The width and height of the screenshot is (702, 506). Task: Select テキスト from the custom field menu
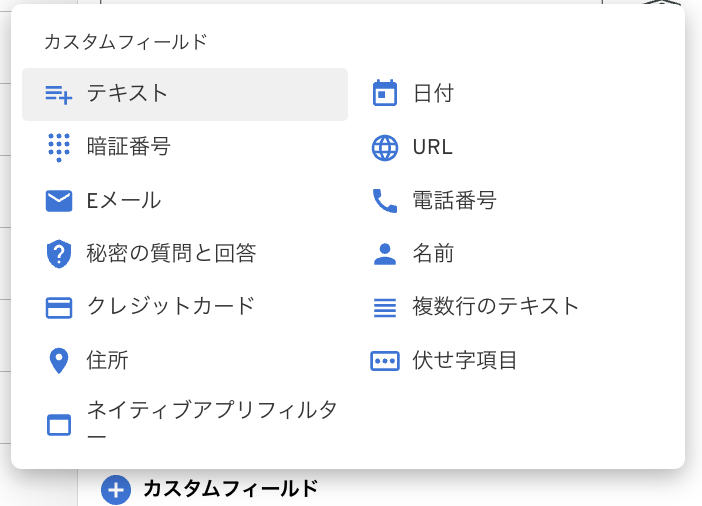point(127,94)
